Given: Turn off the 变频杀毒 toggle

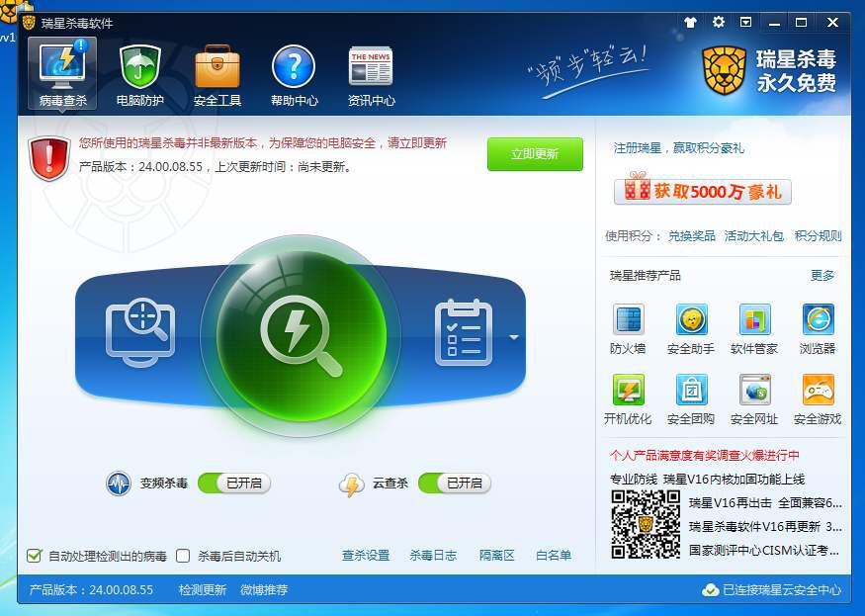Looking at the screenshot, I should (234, 484).
